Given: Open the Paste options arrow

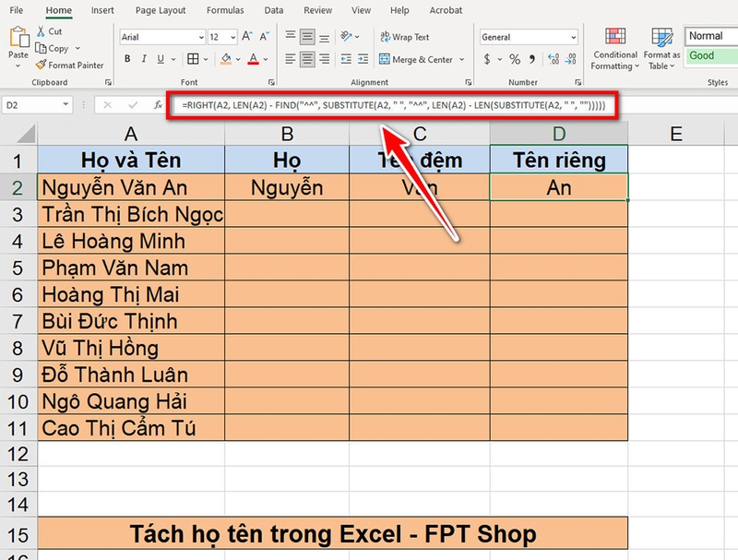Looking at the screenshot, I should (x=18, y=66).
